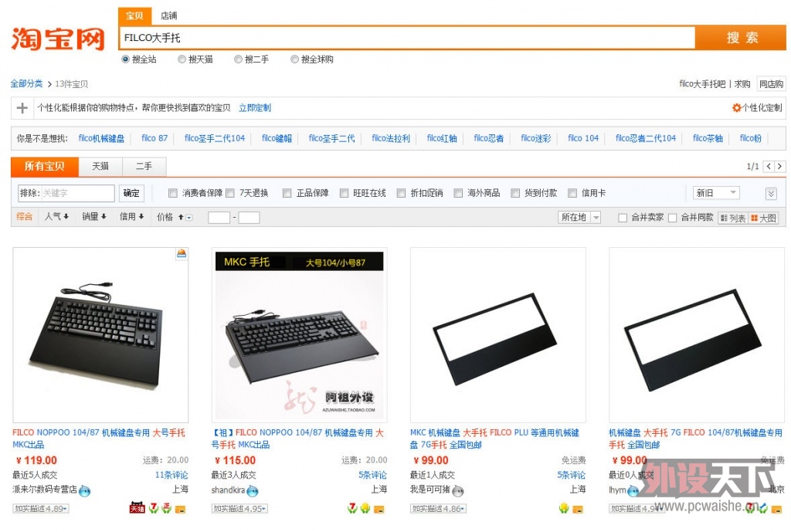This screenshot has height=532, width=791.
Task: Click Wangwang chat icon for lhym
Action: click(633, 490)
